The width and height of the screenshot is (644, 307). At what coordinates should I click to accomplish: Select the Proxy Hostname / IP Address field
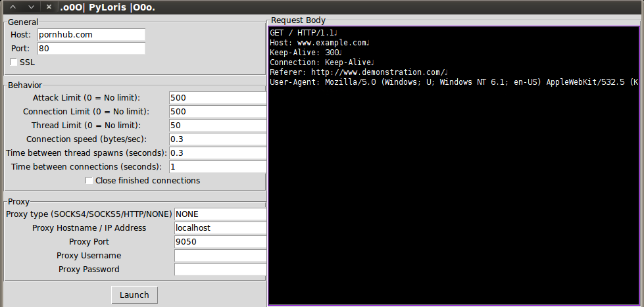[x=219, y=228]
